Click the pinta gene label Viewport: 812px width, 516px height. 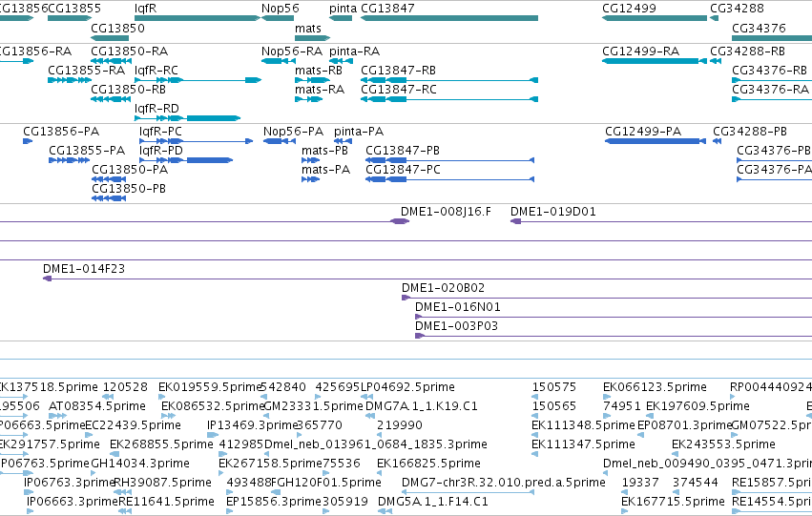click(x=343, y=9)
